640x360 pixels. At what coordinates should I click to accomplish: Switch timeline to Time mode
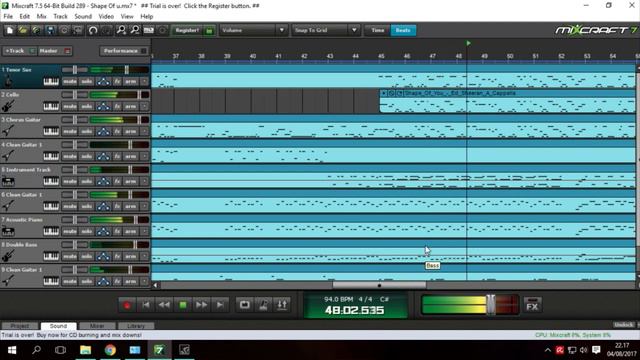pos(378,30)
